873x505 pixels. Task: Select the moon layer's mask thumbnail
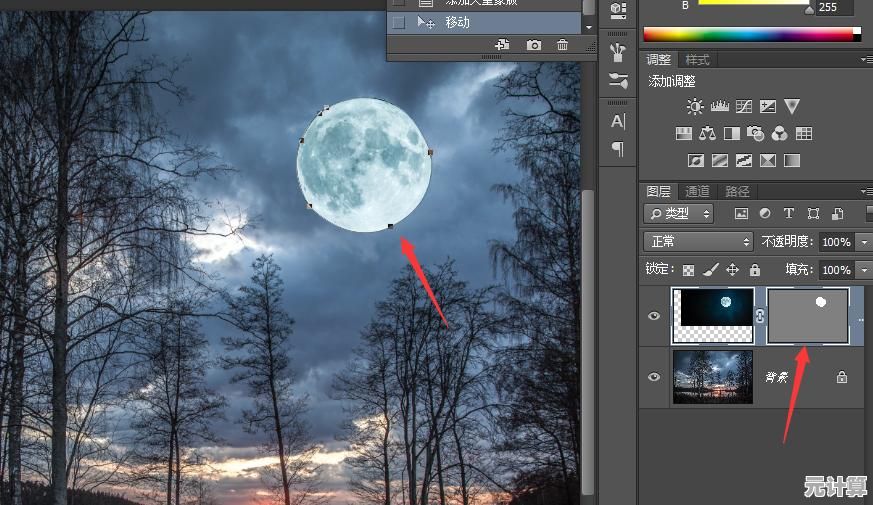point(808,316)
